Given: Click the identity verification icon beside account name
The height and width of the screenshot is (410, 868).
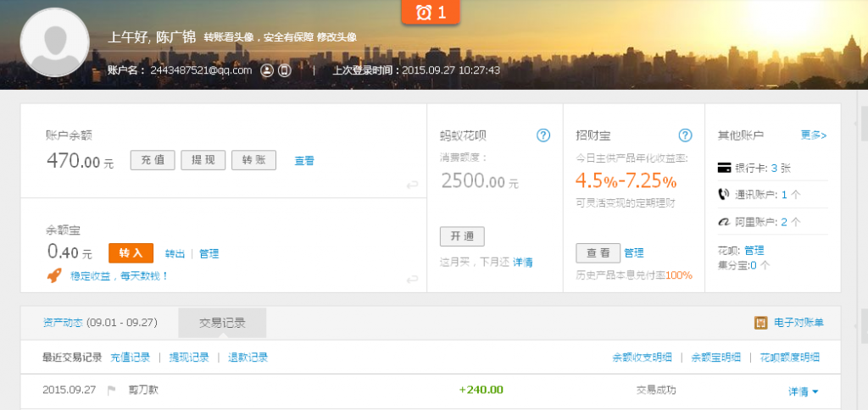Looking at the screenshot, I should pyautogui.click(x=267, y=70).
